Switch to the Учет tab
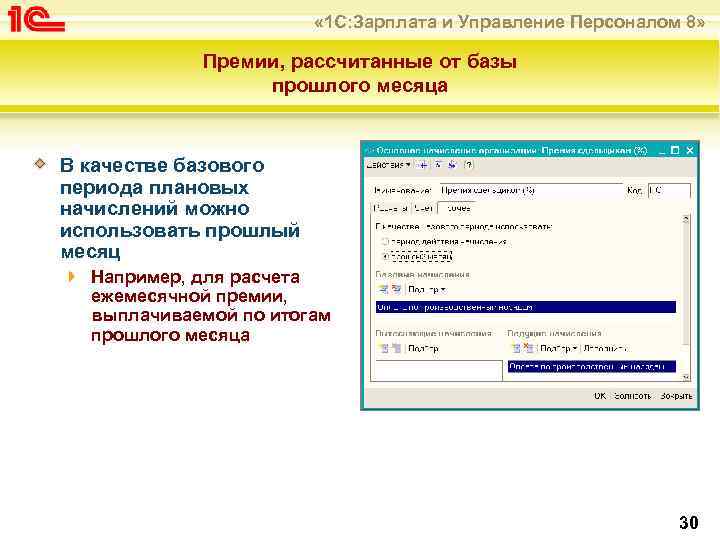720x540 pixels. (x=423, y=208)
